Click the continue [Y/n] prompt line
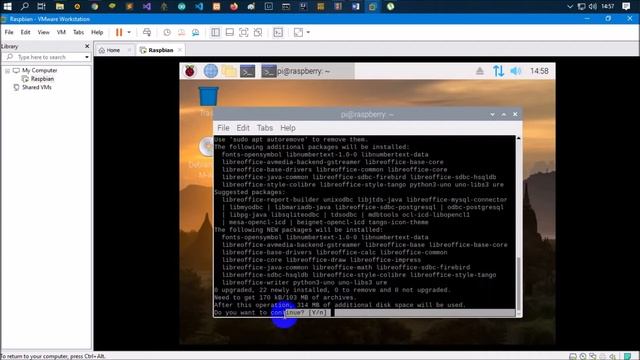Viewport: 640px width, 360px height. pos(364,313)
